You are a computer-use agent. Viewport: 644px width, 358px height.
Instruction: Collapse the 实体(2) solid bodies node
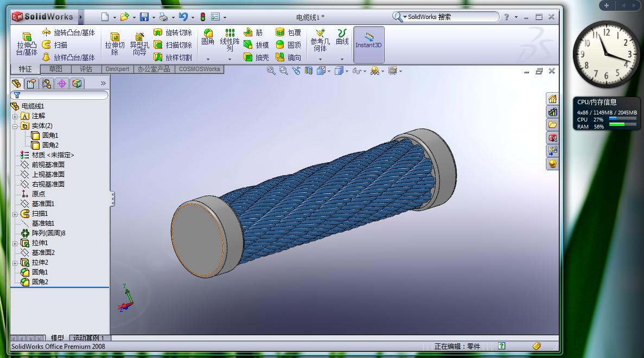15,126
